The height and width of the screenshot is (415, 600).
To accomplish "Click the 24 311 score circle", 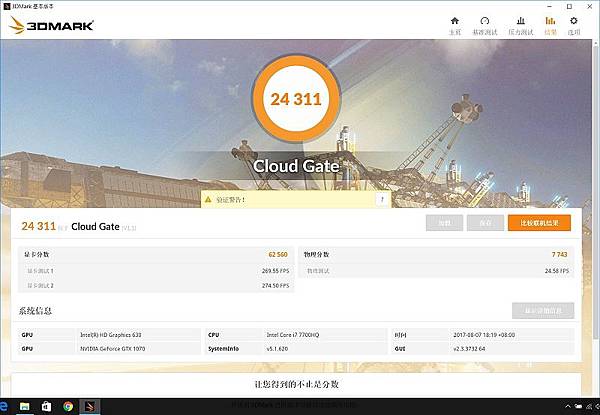I will click(x=296, y=99).
